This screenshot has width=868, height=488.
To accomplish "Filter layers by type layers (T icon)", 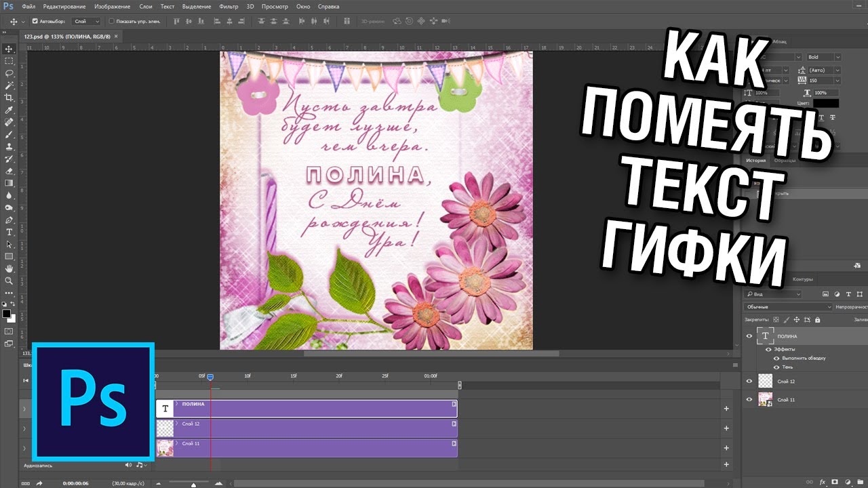I will click(847, 294).
